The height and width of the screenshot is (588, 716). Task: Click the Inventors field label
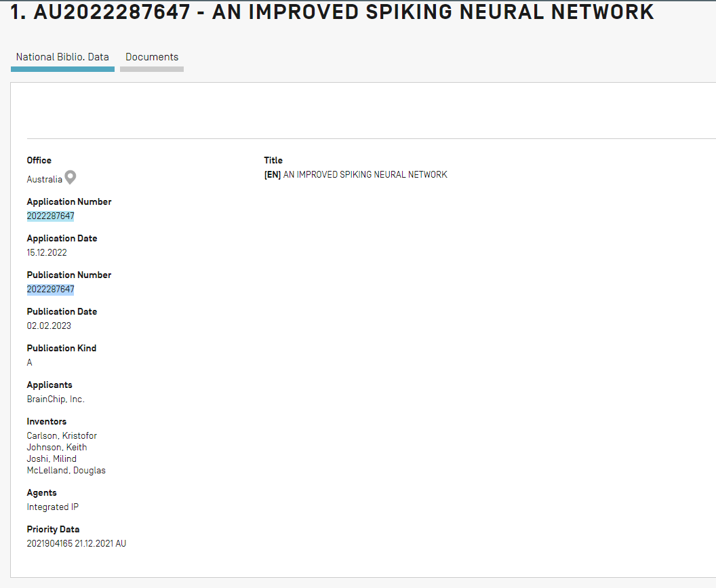pyautogui.click(x=47, y=422)
